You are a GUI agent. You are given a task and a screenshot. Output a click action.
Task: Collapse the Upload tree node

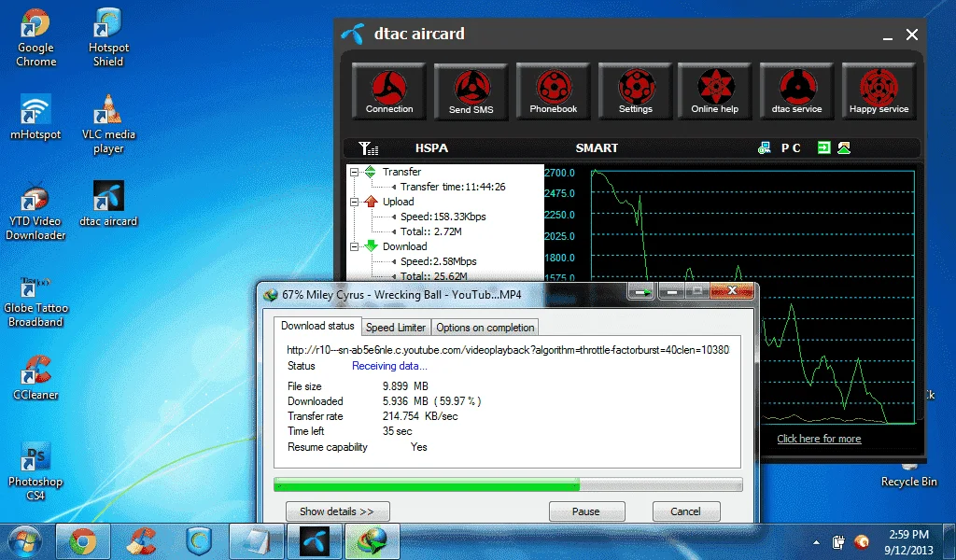click(x=354, y=202)
